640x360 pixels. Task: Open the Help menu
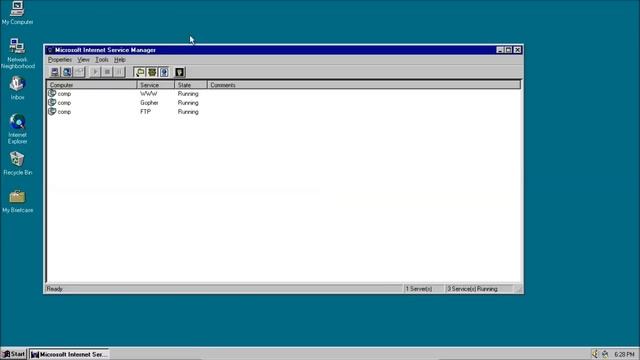click(x=119, y=60)
